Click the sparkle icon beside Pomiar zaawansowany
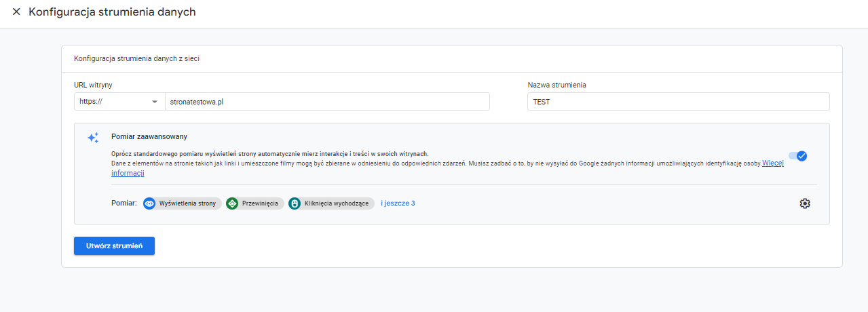The height and width of the screenshot is (312, 868). (x=93, y=138)
